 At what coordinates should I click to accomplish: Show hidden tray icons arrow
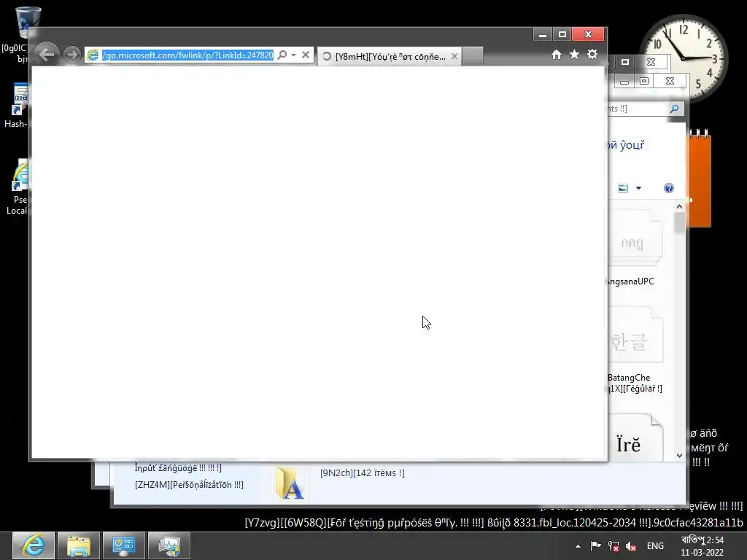pos(578,546)
